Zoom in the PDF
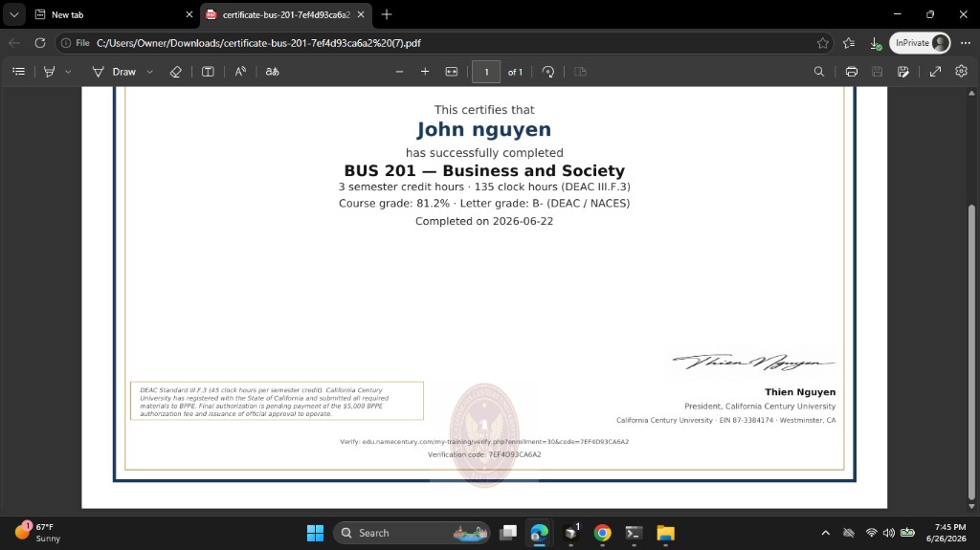This screenshot has width=980, height=550. click(425, 72)
